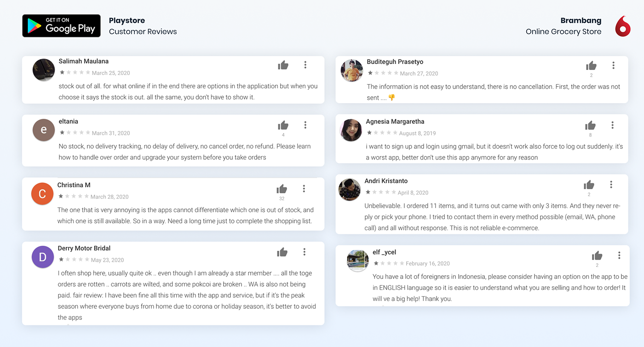The width and height of the screenshot is (644, 347).
Task: Like Salimah Maulana's review with thumbs up
Action: pos(283,65)
